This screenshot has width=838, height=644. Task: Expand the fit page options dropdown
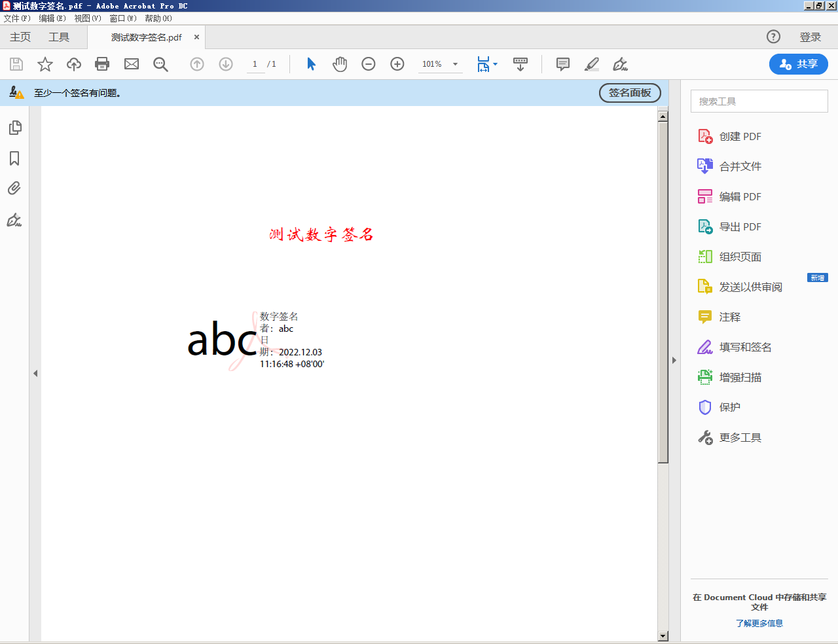(495, 64)
